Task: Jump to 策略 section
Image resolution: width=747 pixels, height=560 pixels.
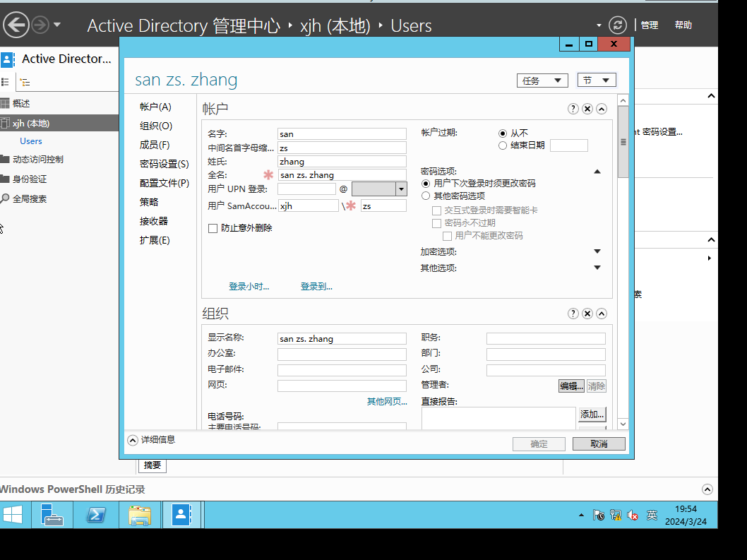Action: tap(149, 202)
